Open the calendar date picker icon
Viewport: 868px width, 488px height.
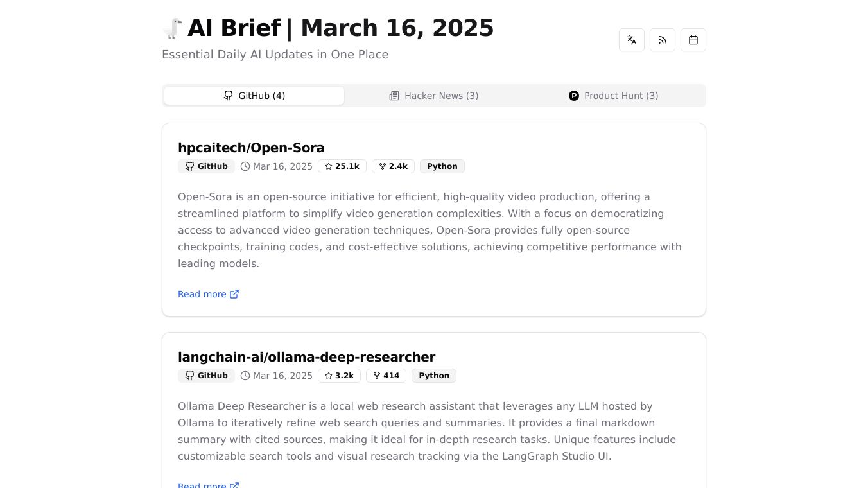(x=693, y=40)
